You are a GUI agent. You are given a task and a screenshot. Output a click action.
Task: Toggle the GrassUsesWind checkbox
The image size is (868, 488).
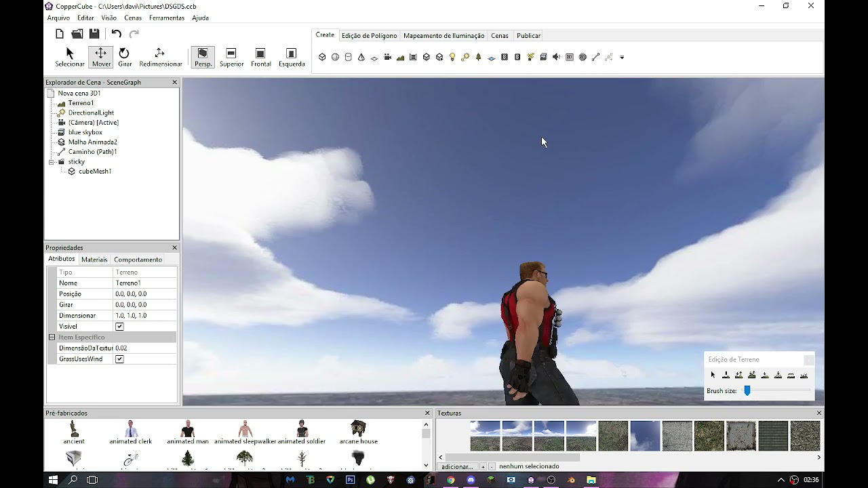(119, 359)
